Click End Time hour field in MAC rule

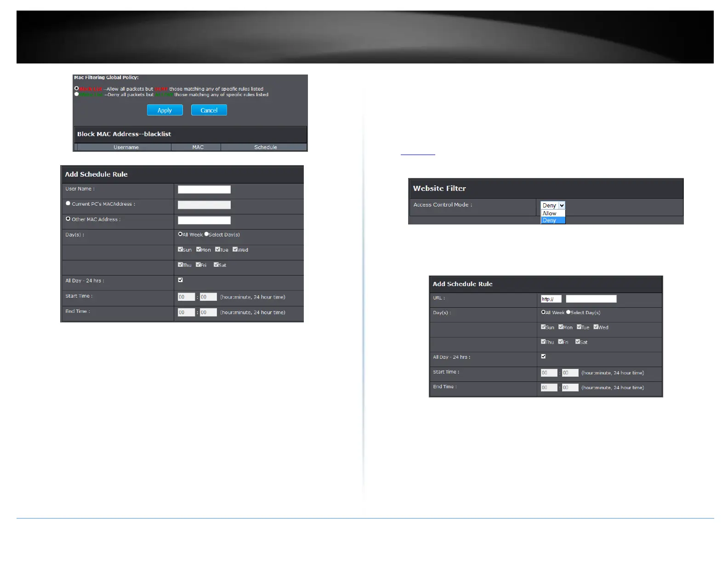click(186, 312)
